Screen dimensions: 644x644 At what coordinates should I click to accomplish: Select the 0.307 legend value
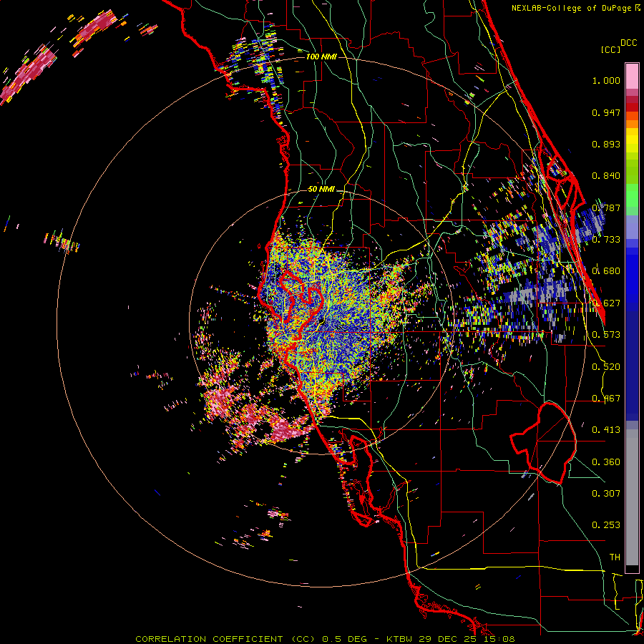tap(606, 493)
